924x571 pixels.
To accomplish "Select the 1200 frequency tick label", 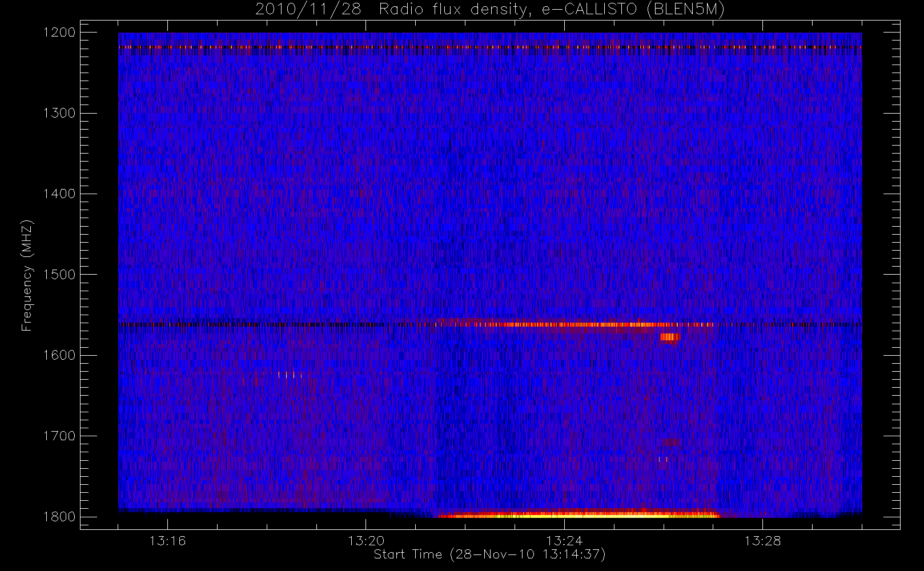I will tap(60, 33).
